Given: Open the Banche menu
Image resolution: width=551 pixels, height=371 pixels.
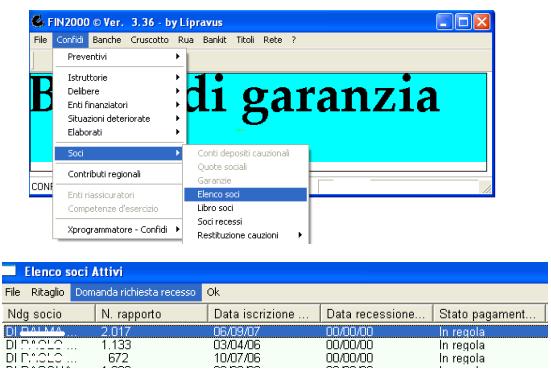Looking at the screenshot, I should [106, 40].
